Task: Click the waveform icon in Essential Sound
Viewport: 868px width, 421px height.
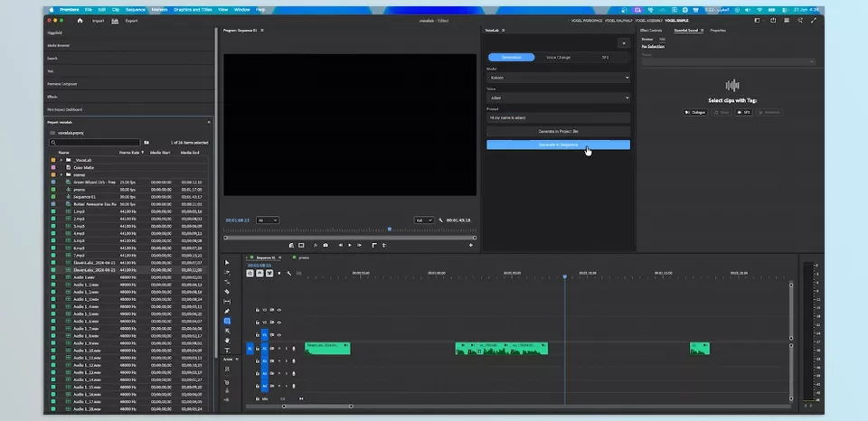Action: [732, 85]
